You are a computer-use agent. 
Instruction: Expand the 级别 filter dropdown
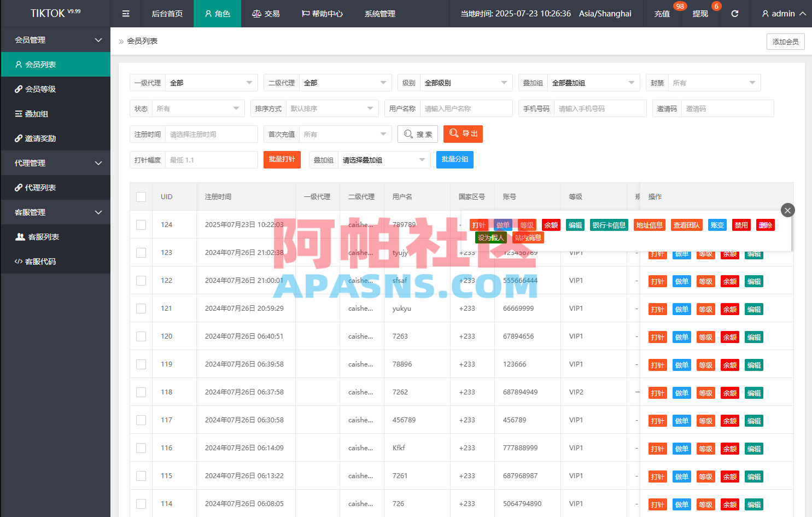(x=466, y=83)
